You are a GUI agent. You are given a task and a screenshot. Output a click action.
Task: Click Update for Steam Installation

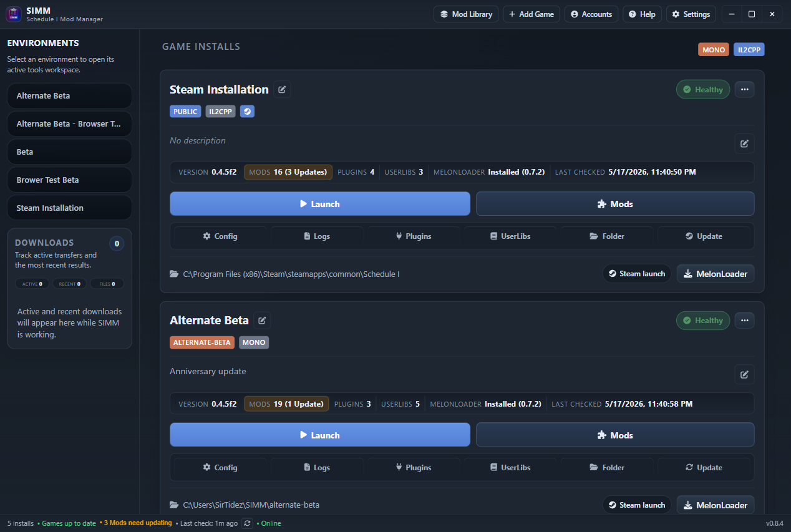pos(704,236)
